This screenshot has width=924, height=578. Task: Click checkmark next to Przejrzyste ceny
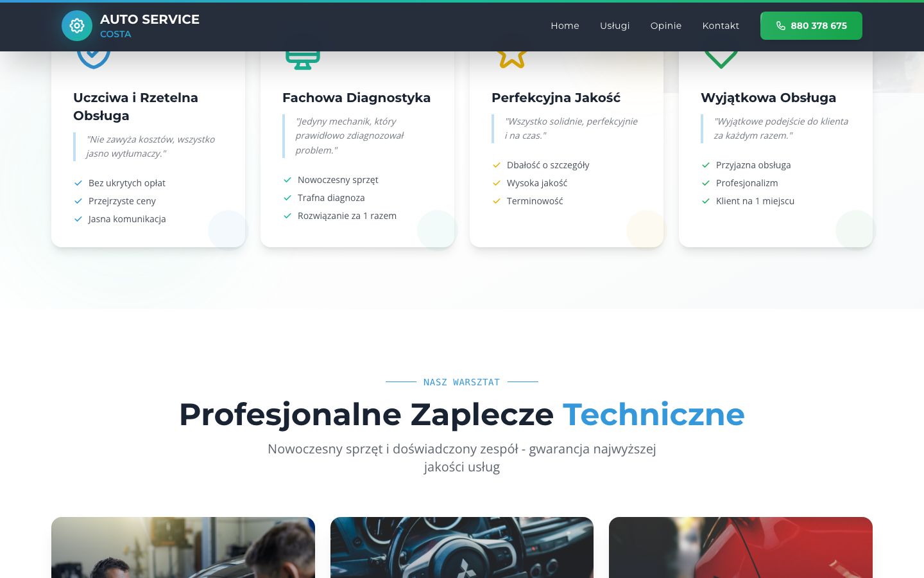tap(78, 201)
